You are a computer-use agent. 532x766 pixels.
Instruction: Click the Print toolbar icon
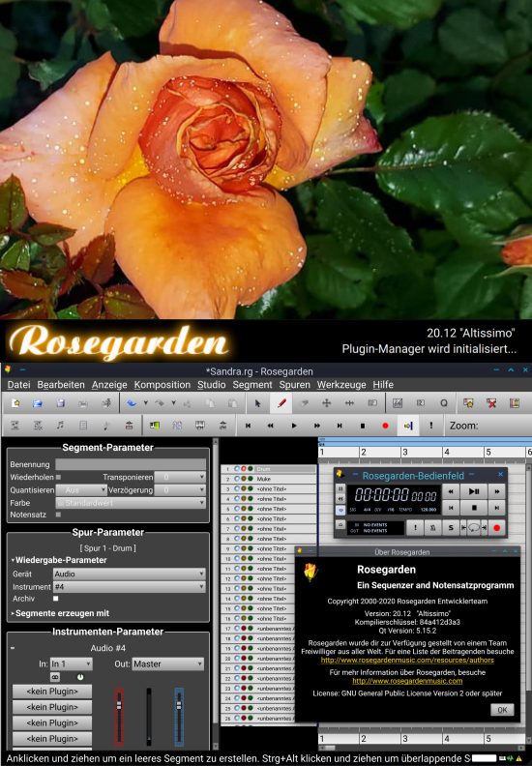coord(83,403)
